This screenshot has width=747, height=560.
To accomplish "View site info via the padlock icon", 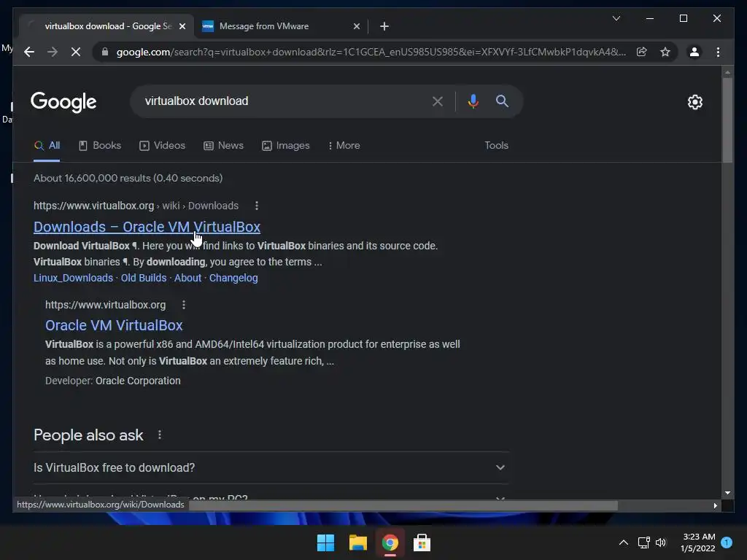I will click(x=105, y=52).
